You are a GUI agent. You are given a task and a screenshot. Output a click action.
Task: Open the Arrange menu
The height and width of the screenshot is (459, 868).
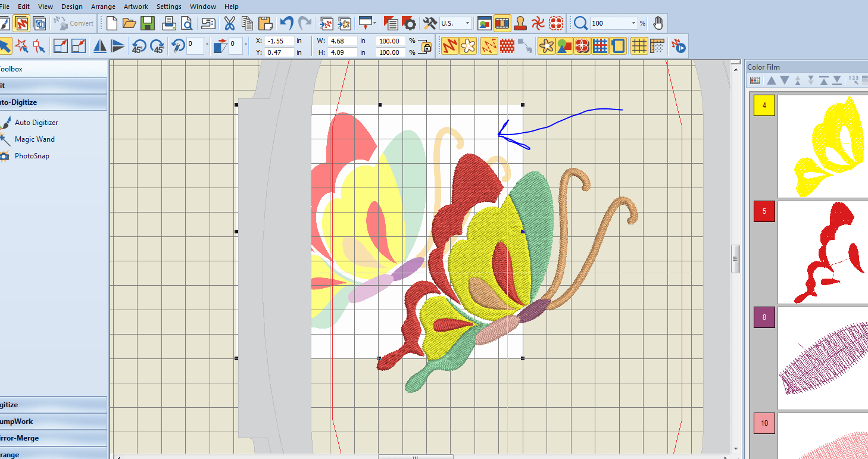pos(103,7)
